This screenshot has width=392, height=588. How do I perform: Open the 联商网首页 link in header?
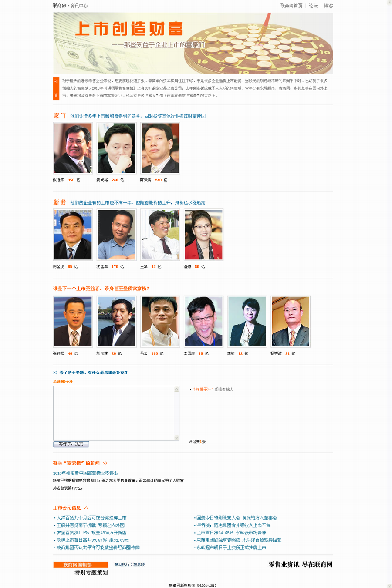tap(291, 6)
